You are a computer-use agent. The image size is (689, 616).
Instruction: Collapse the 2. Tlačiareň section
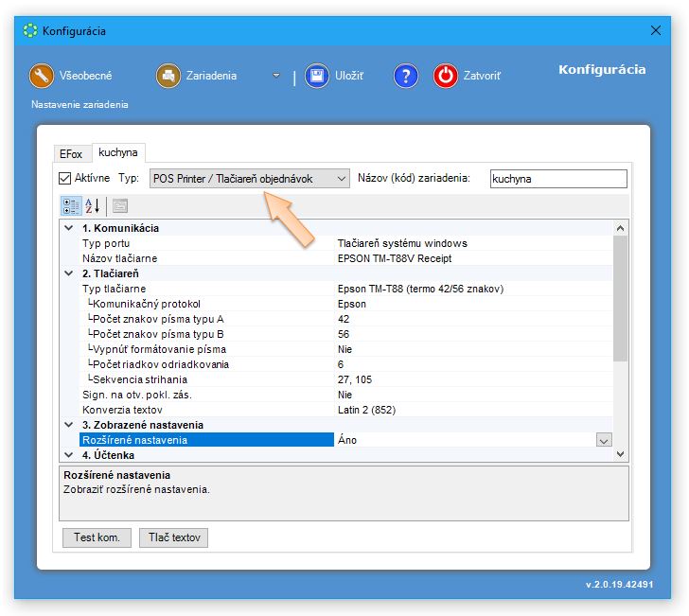click(68, 273)
